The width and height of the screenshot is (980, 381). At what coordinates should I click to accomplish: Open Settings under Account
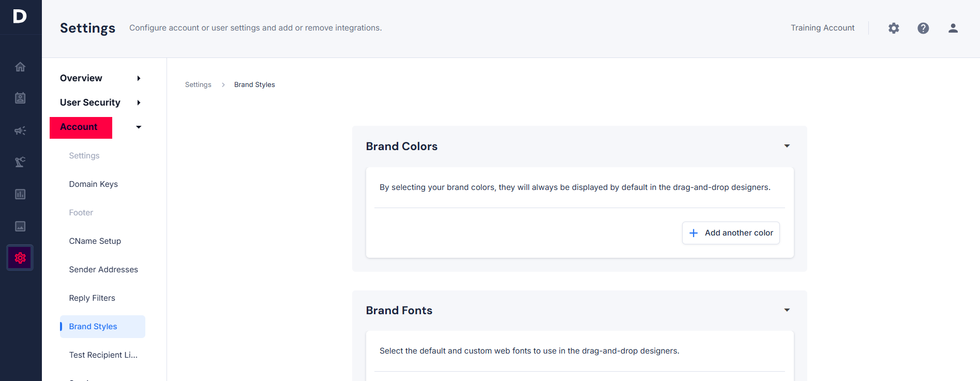tap(84, 156)
